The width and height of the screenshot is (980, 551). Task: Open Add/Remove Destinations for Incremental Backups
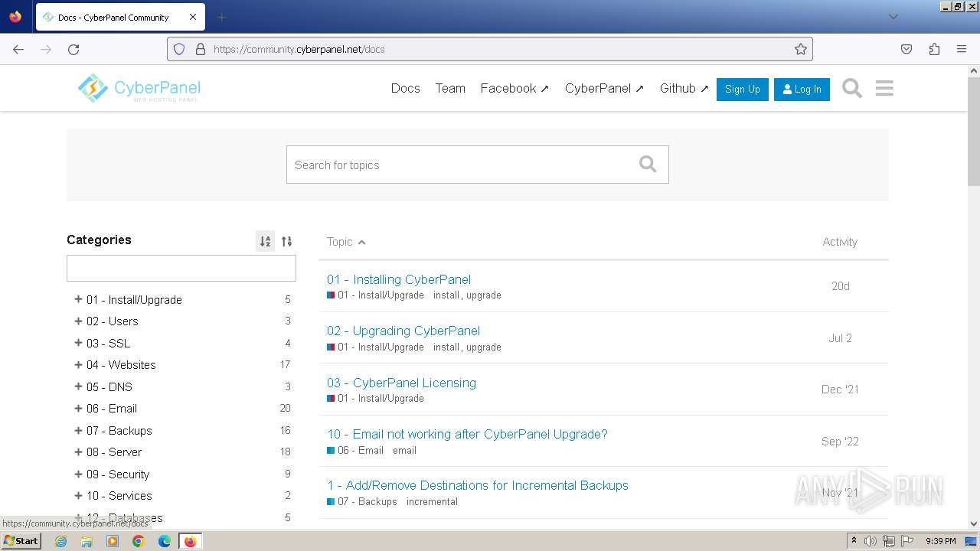pos(478,485)
